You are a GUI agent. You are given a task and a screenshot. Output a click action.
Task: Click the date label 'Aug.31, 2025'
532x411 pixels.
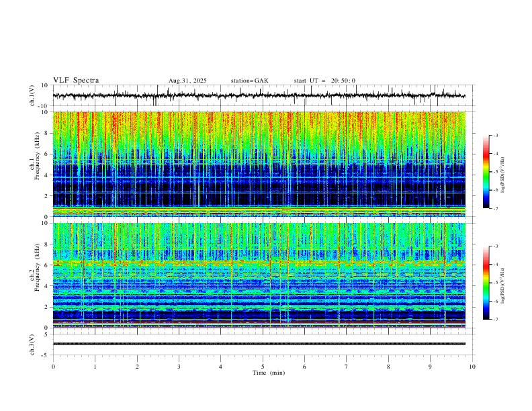187,81
